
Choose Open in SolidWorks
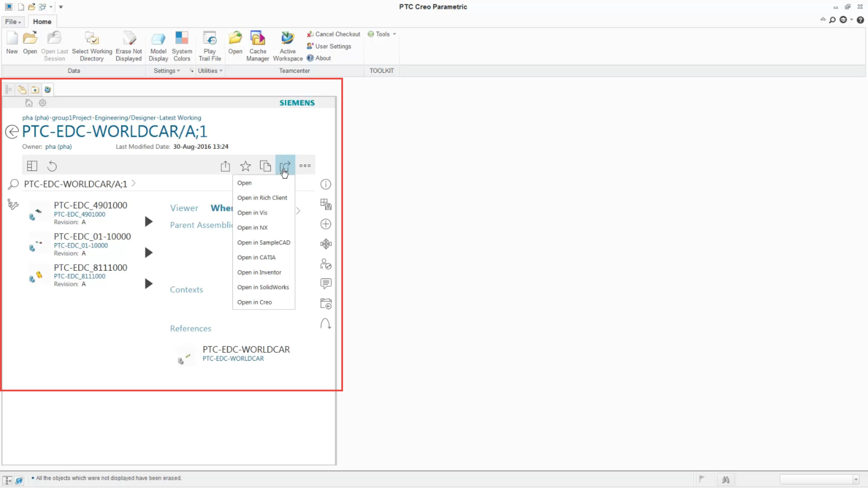(264, 287)
